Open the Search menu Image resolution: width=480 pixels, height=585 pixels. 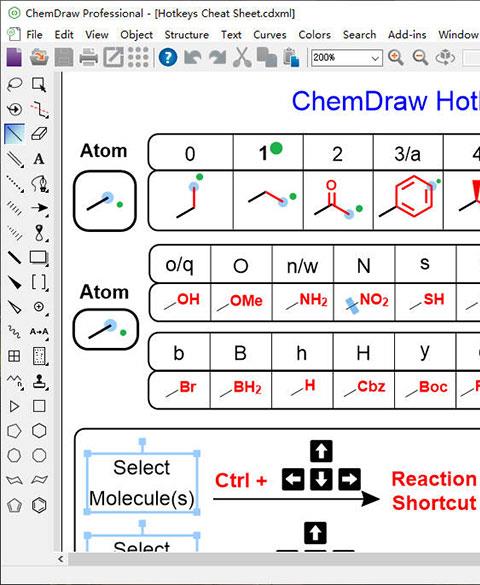(x=360, y=35)
